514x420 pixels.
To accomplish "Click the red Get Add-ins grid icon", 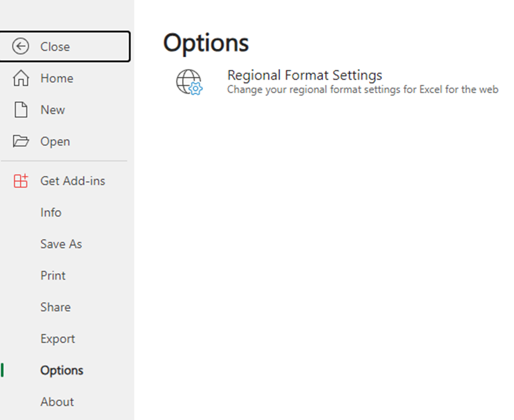I will coord(21,181).
